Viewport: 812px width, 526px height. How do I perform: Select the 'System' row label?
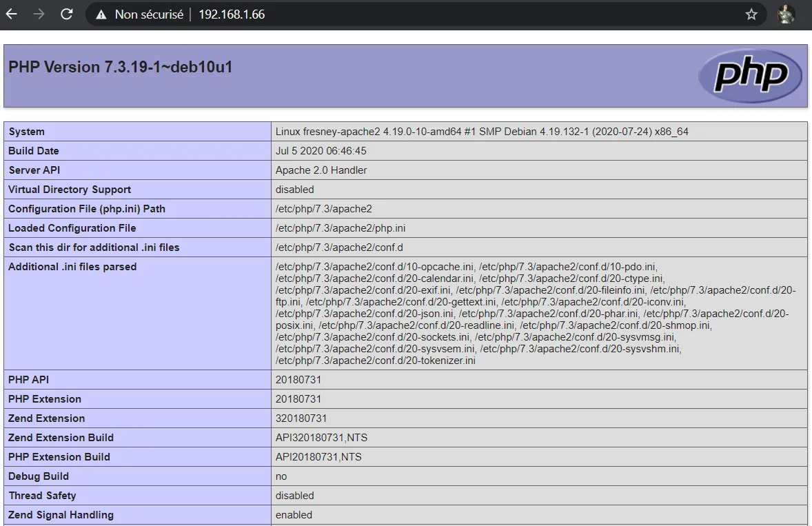(x=26, y=132)
